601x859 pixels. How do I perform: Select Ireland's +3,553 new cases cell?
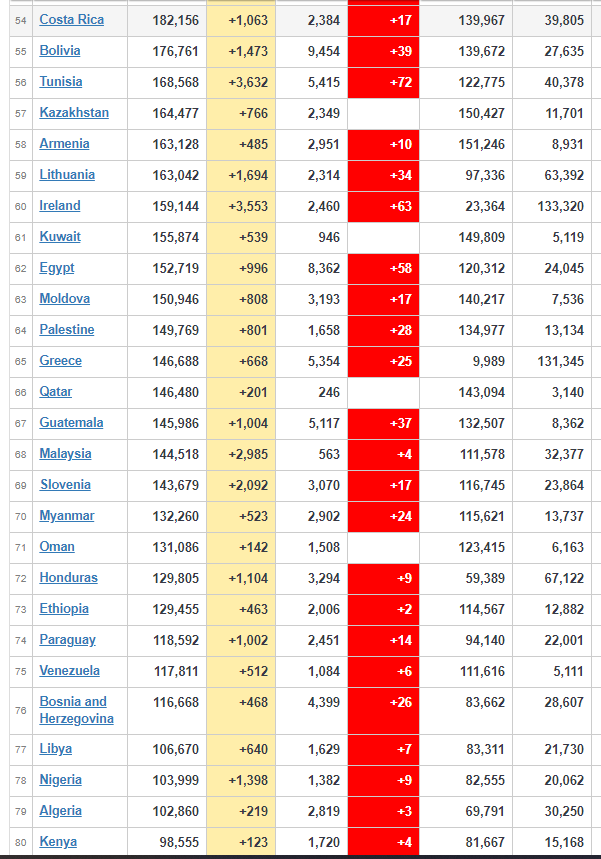click(x=241, y=207)
